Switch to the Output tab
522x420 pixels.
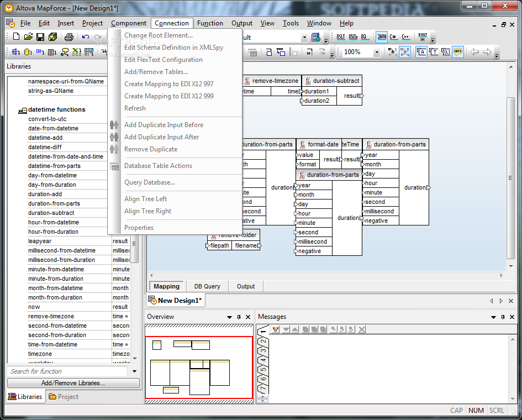pyautogui.click(x=246, y=286)
